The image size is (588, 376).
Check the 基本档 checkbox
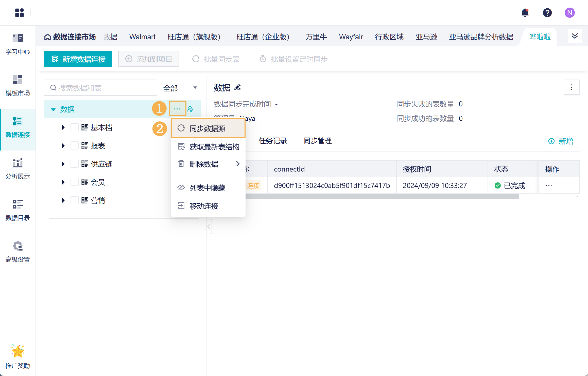pyautogui.click(x=74, y=127)
